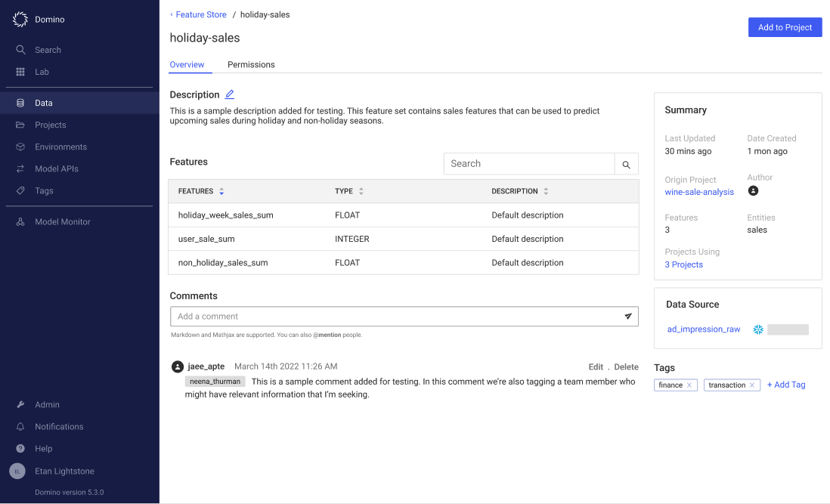The height and width of the screenshot is (504, 830).
Task: Switch to the Permissions tab
Action: click(x=251, y=65)
